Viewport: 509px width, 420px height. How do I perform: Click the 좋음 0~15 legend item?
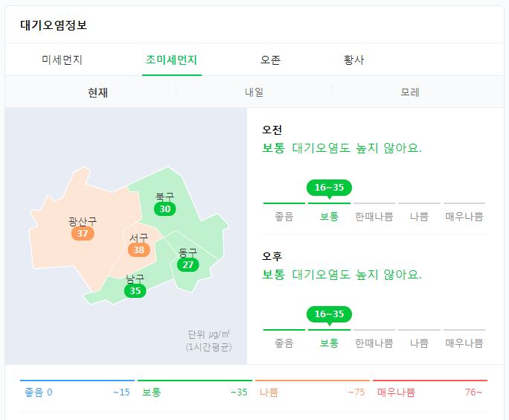pyautogui.click(x=77, y=392)
